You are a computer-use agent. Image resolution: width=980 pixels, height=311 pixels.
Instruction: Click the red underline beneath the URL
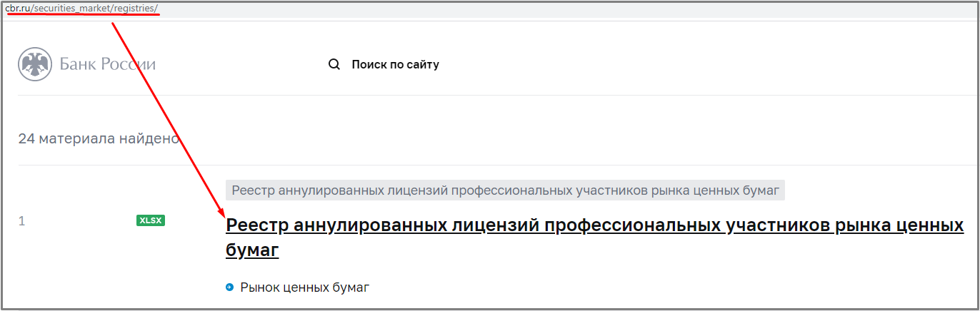click(x=82, y=14)
